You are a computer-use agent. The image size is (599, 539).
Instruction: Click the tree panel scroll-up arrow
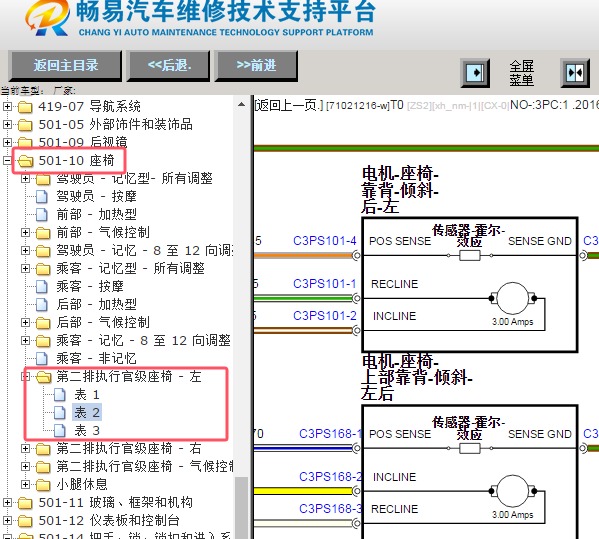tap(241, 104)
